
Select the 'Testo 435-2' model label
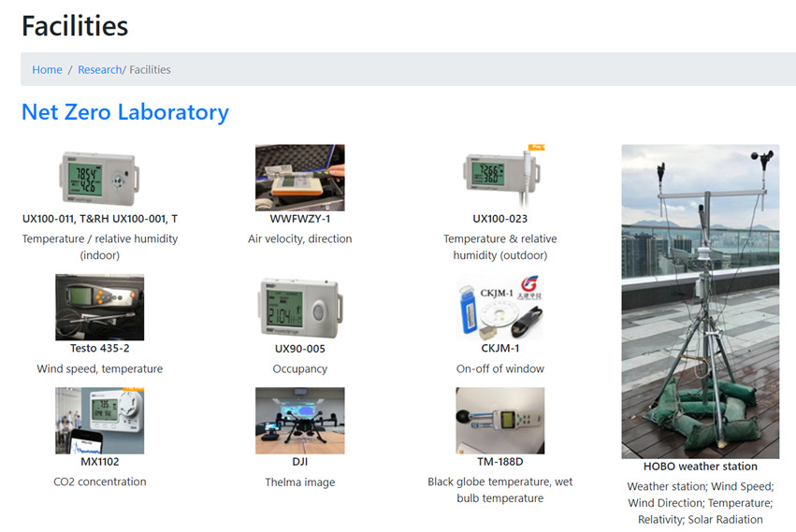coord(99,348)
